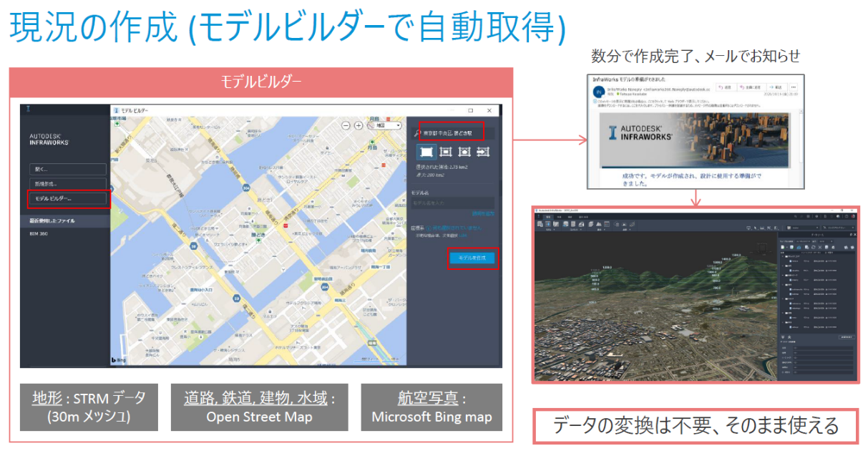Click the 説明を追加 link

(x=482, y=213)
